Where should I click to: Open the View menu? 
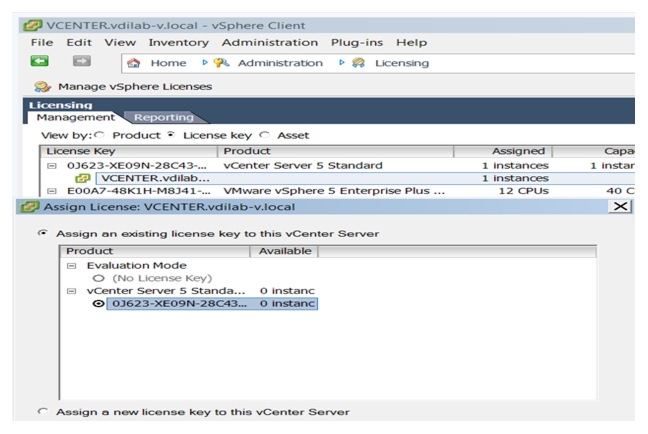[x=120, y=43]
